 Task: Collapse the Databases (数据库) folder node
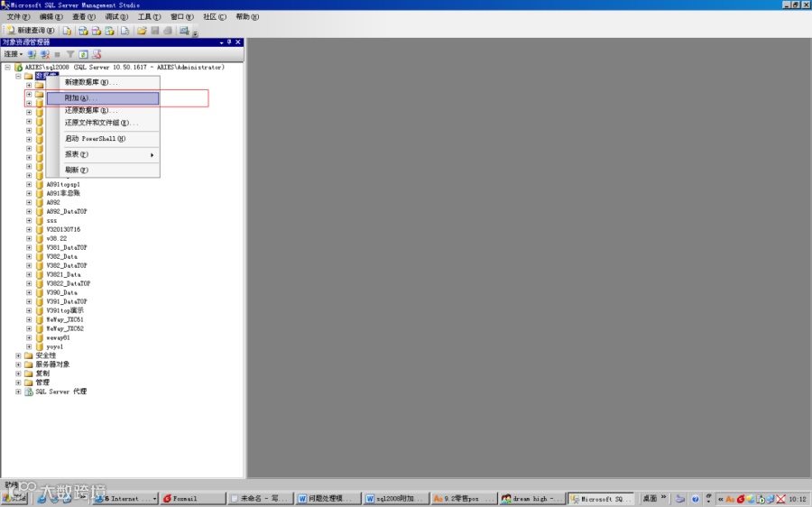18,76
